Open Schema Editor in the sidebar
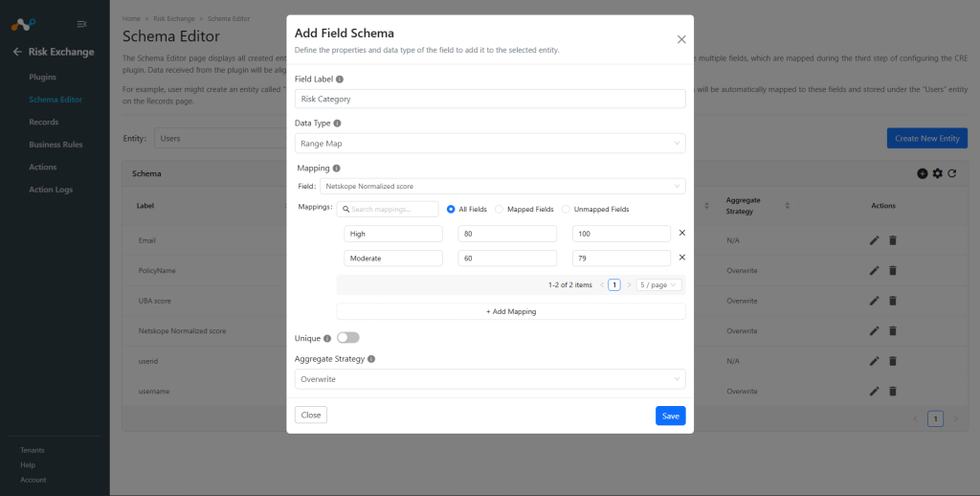980x496 pixels. (x=56, y=100)
